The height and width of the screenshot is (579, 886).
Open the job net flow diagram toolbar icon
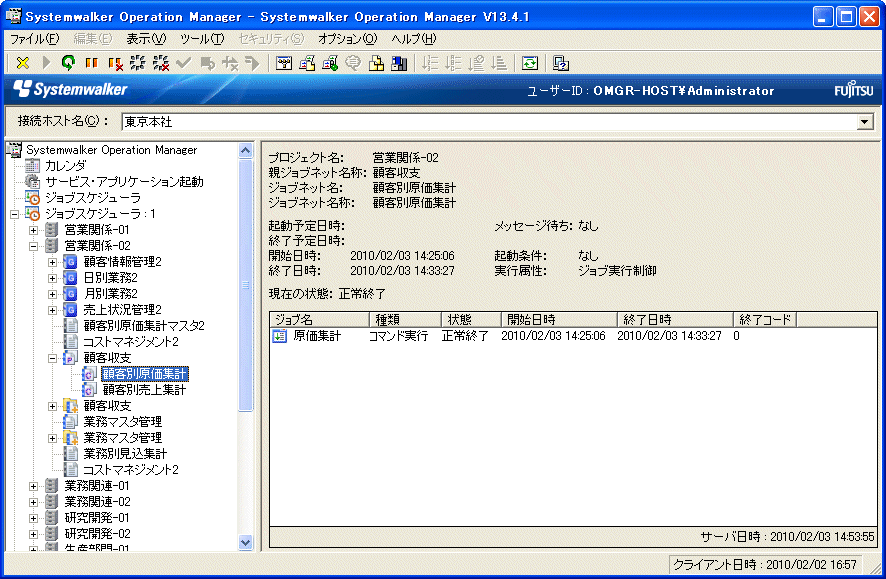[x=284, y=63]
